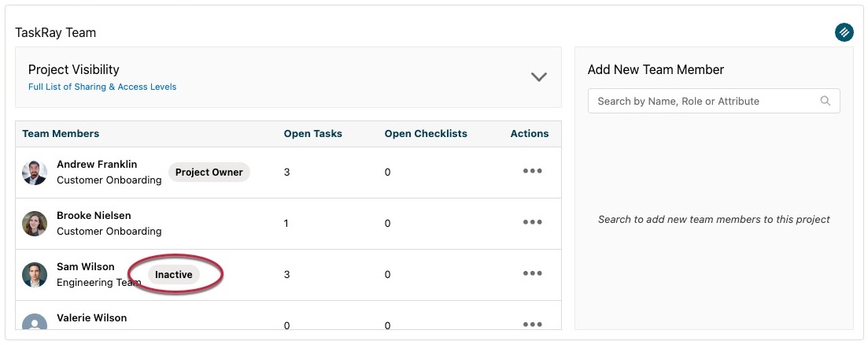Screen dimensions: 868x345
Task: Click Customer Onboarding under Brooke Nielsen
Action: pyautogui.click(x=109, y=231)
